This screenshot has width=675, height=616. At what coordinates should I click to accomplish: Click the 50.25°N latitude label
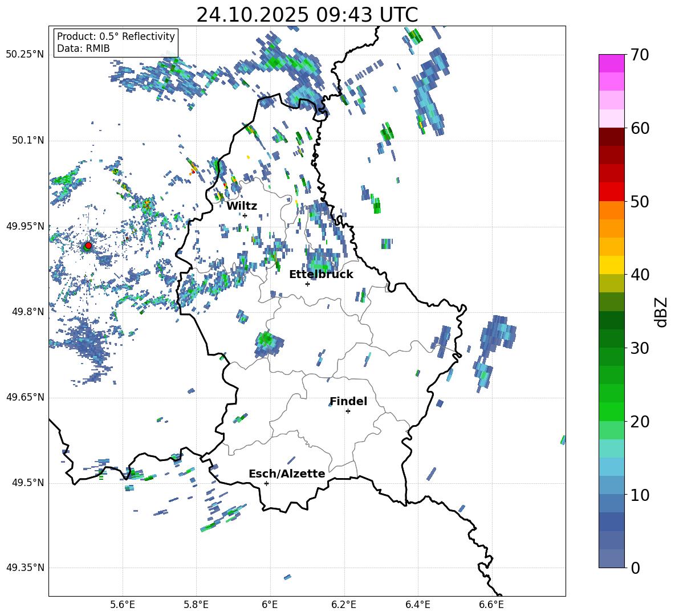(25, 55)
